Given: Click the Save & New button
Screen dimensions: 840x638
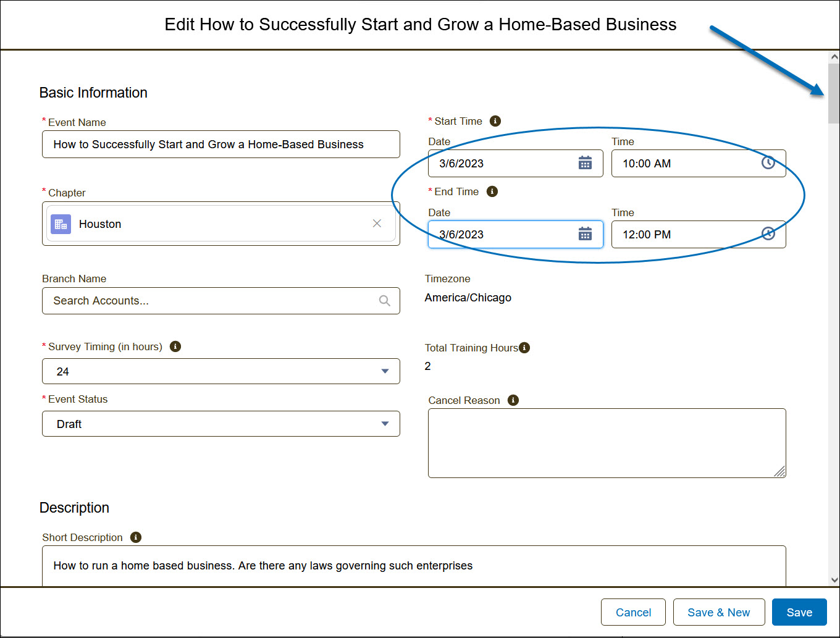Looking at the screenshot, I should [718, 612].
